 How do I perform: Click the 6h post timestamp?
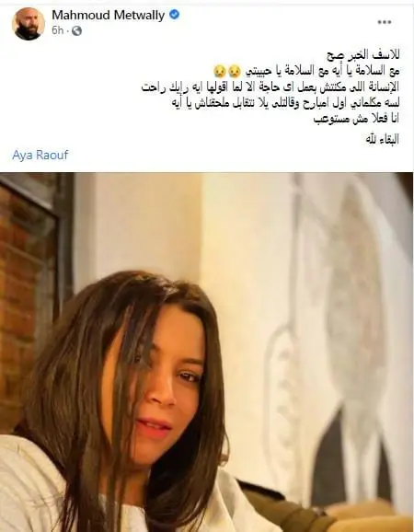tap(57, 30)
